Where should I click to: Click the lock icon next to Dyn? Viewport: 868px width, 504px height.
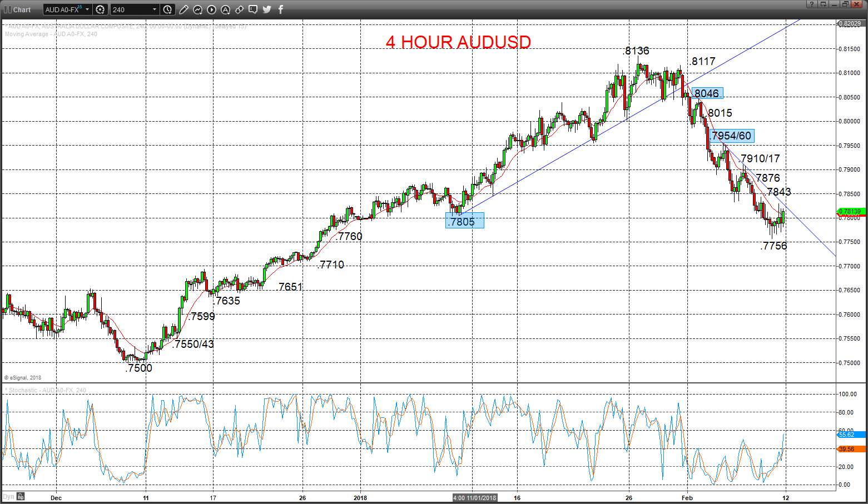point(21,496)
